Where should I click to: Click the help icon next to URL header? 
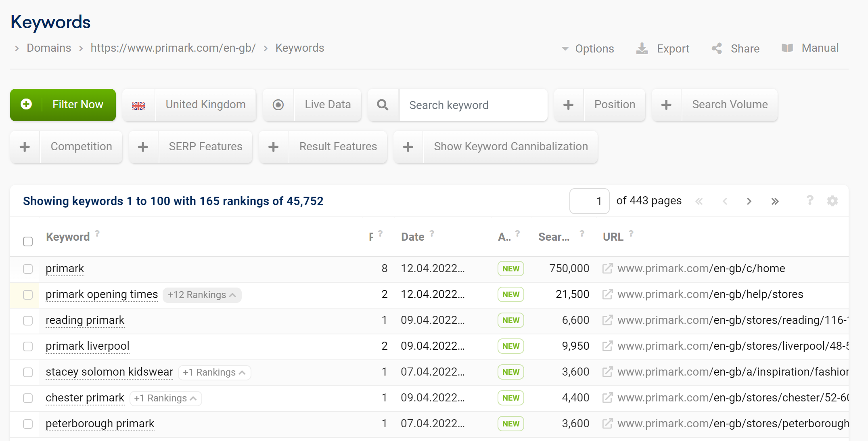pyautogui.click(x=631, y=233)
